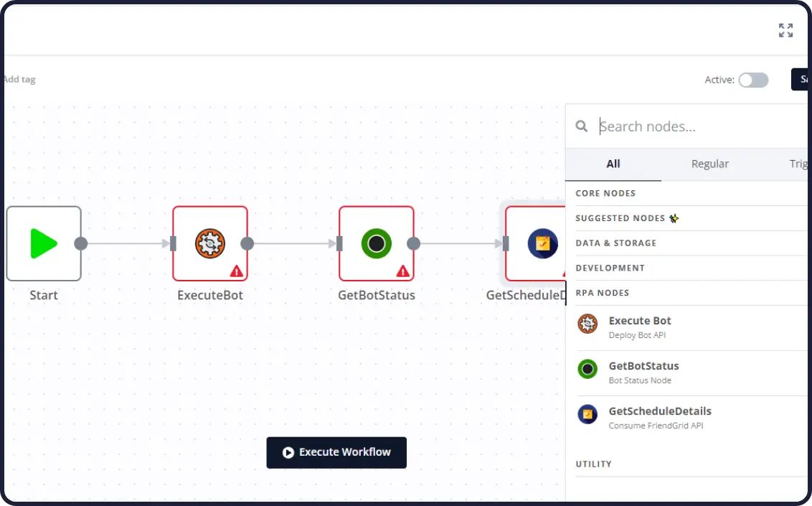Click the ExecuteBot output connector dot
The width and height of the screenshot is (812, 506).
pyautogui.click(x=247, y=243)
